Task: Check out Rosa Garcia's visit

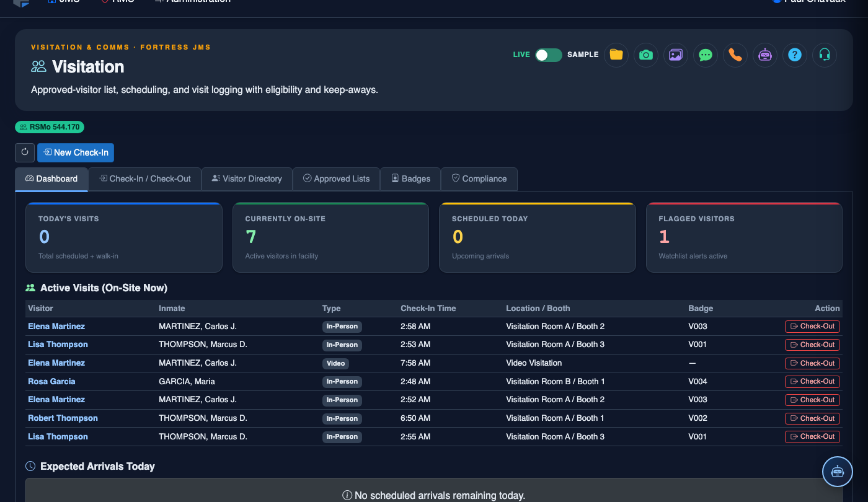Action: [812, 381]
